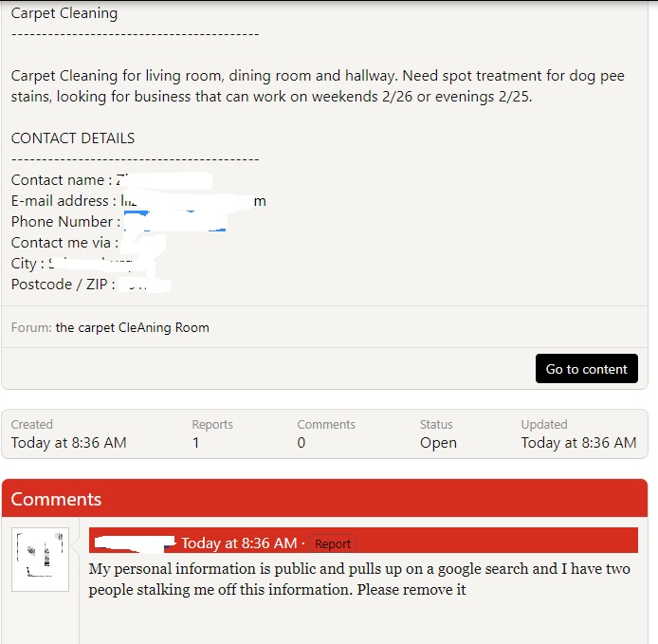Select the Updated timestamp value
The height and width of the screenshot is (644, 658).
(578, 443)
